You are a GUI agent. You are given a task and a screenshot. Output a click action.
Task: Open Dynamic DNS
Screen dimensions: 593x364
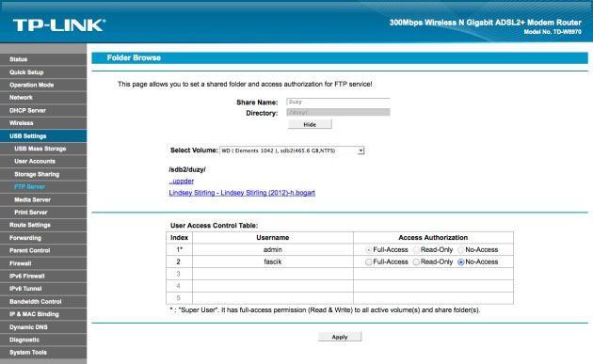pyautogui.click(x=43, y=327)
